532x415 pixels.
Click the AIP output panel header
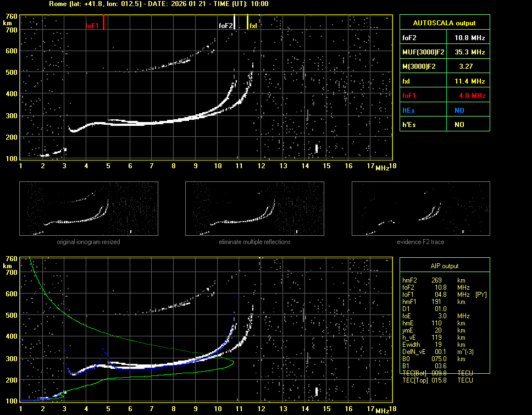click(x=444, y=266)
